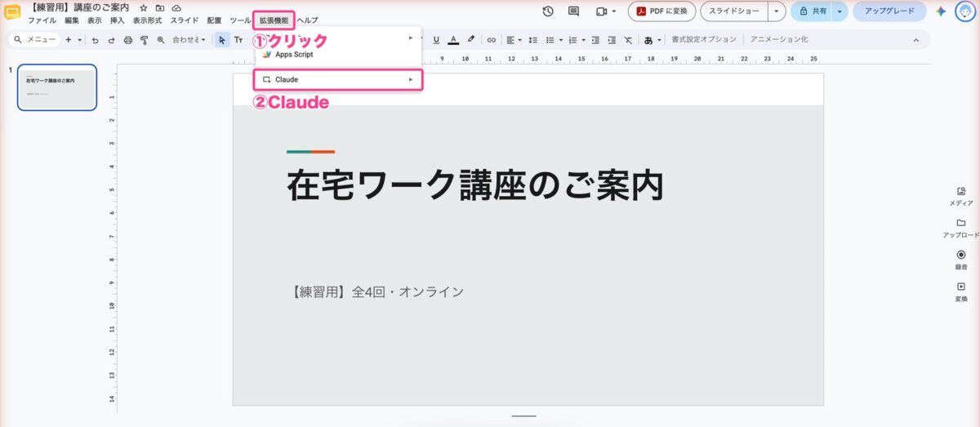Screen dimensions: 980x427
Task: Open the account profile avatar
Action: pos(965,11)
